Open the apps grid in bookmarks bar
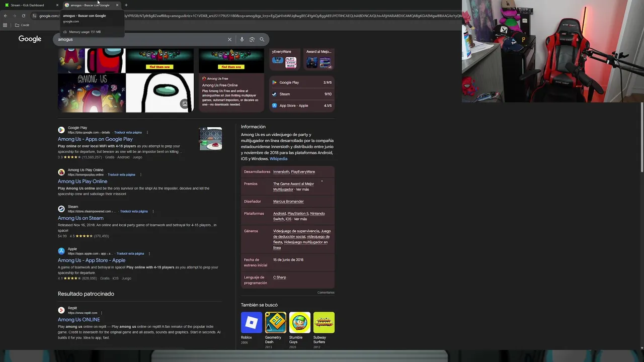This screenshot has width=644, height=362. click(6, 25)
